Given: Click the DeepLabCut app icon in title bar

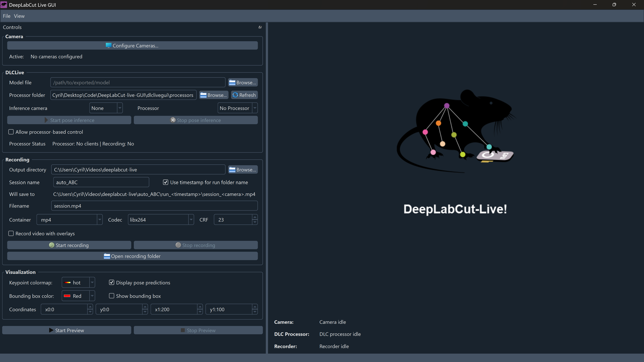Looking at the screenshot, I should (4, 5).
